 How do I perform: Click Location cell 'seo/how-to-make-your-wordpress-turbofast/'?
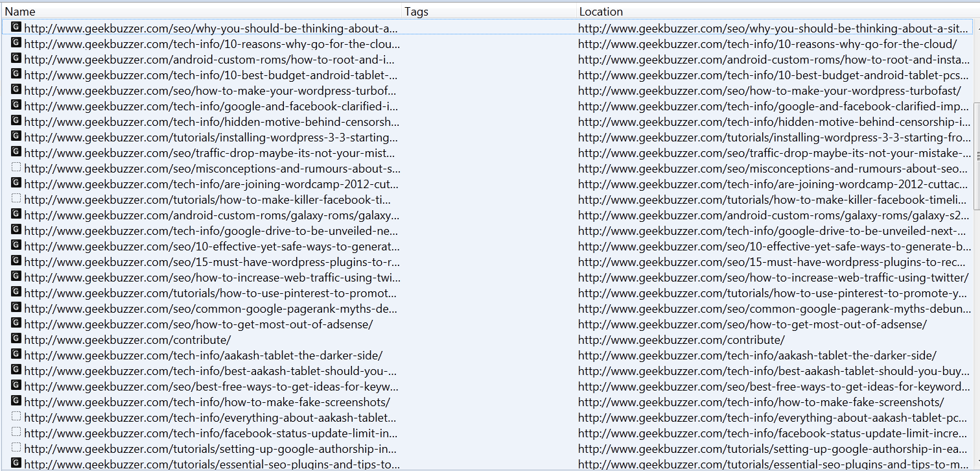pyautogui.click(x=769, y=91)
